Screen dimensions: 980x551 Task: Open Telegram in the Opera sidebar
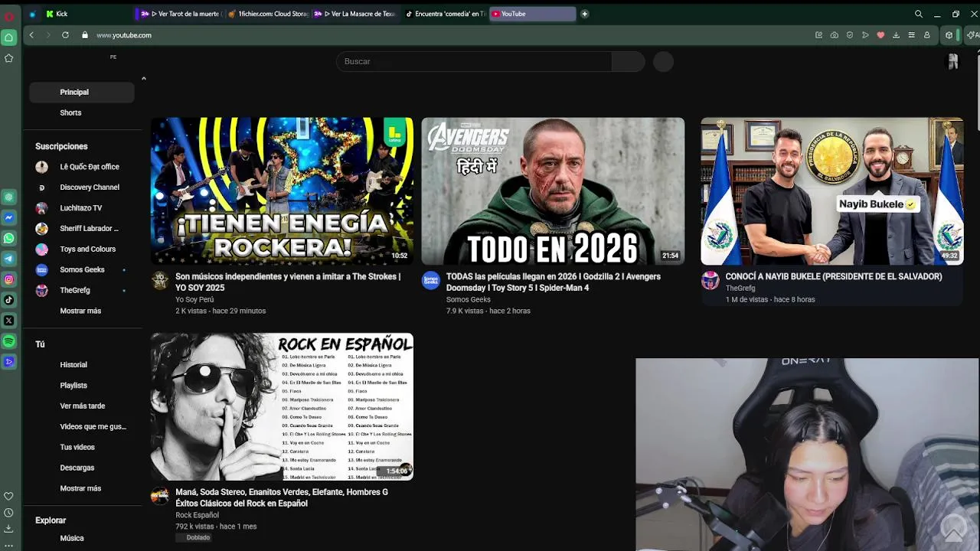click(x=9, y=259)
